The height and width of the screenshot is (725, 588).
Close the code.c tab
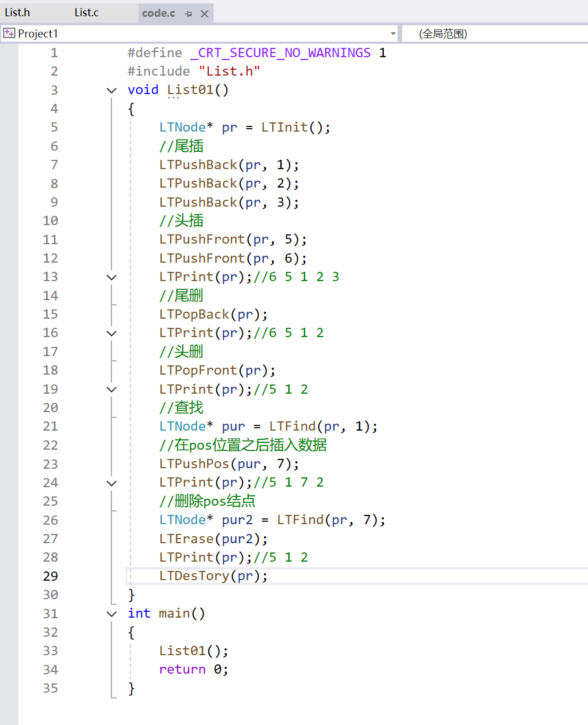click(204, 14)
